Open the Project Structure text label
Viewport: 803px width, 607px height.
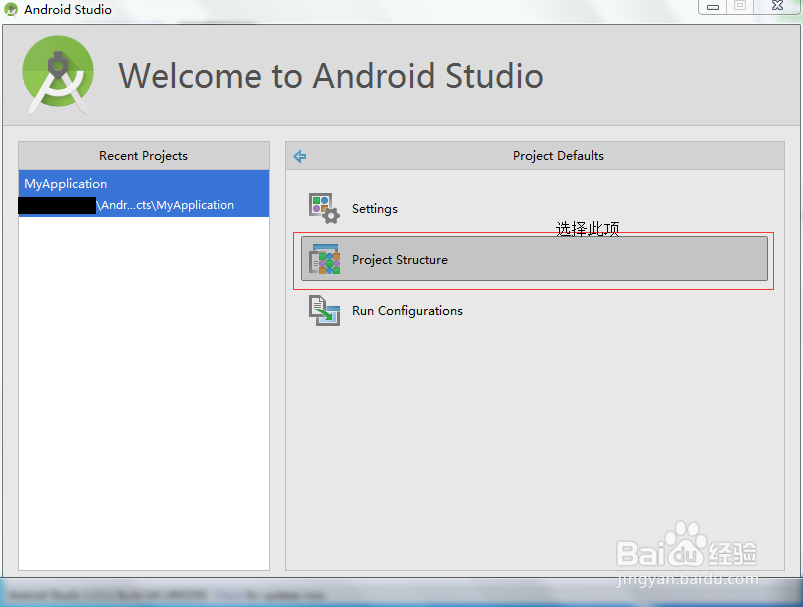click(400, 260)
